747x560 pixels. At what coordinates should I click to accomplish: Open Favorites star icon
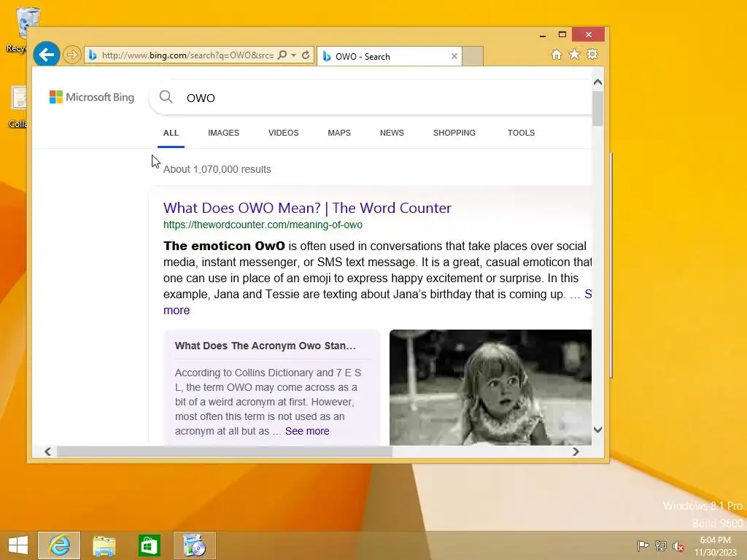[x=575, y=54]
